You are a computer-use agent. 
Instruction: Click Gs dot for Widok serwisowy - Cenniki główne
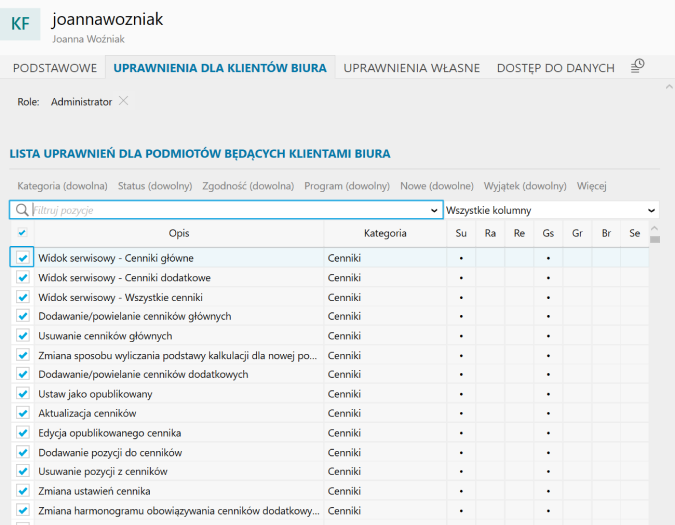coord(548,258)
